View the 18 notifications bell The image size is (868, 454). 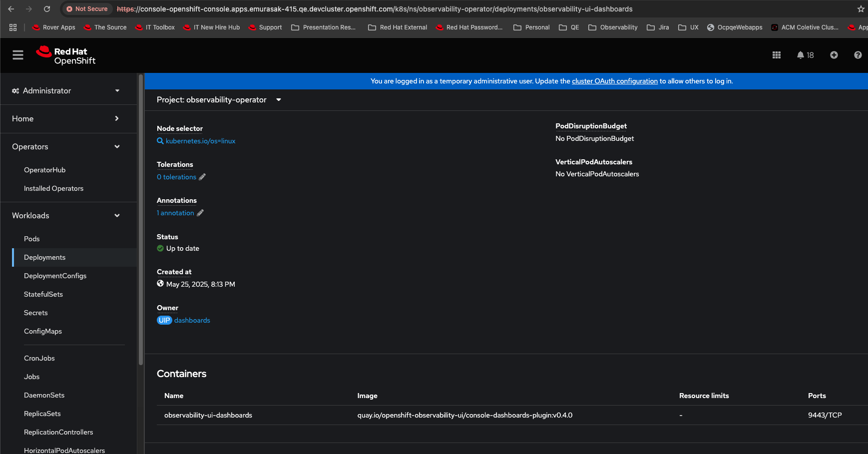click(x=805, y=55)
